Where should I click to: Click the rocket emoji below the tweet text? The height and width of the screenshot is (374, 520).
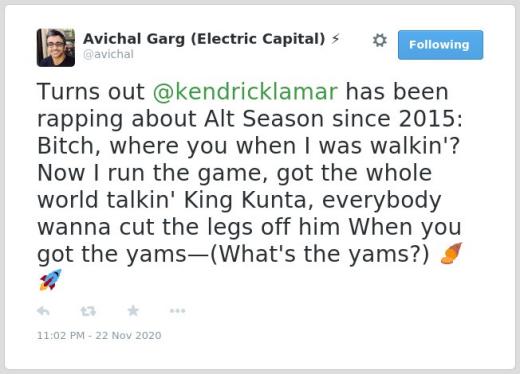coord(50,280)
